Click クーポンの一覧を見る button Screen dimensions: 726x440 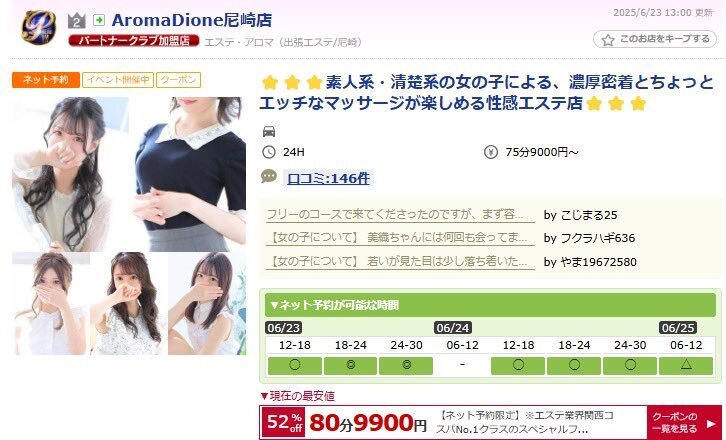click(x=684, y=423)
